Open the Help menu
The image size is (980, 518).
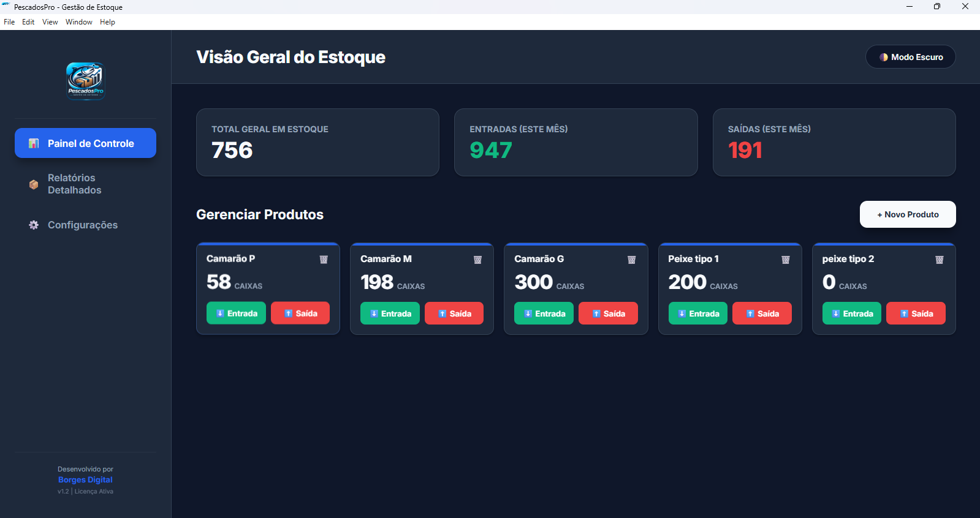coord(107,22)
